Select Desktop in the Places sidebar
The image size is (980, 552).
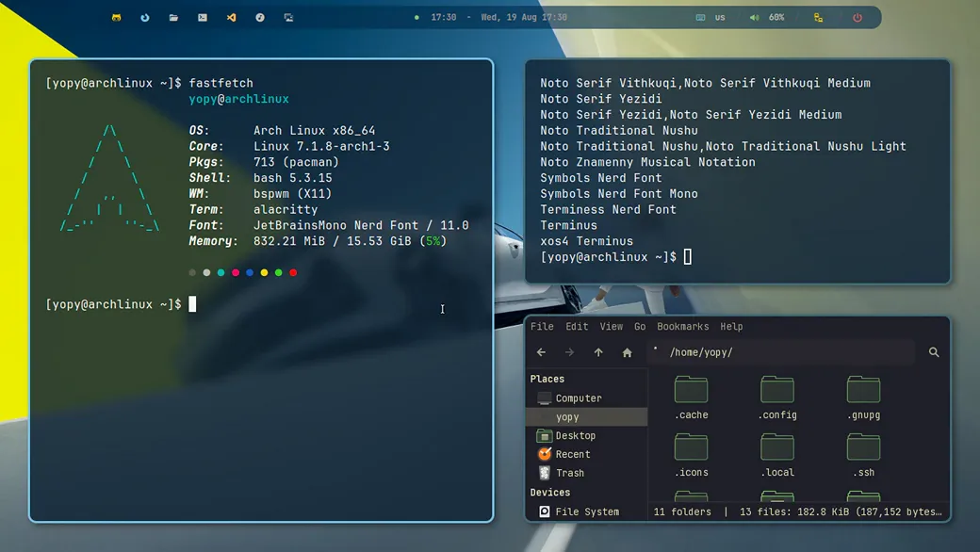pyautogui.click(x=586, y=436)
